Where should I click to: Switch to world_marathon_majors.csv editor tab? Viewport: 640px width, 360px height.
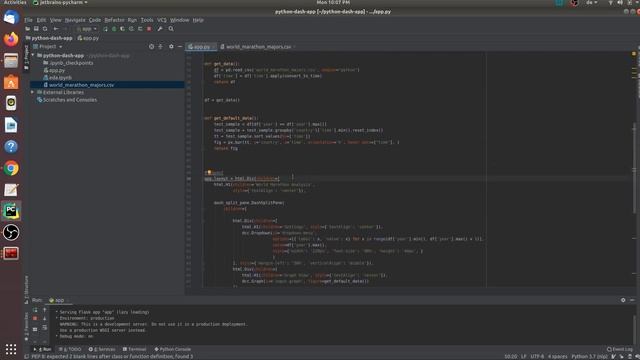(x=257, y=47)
